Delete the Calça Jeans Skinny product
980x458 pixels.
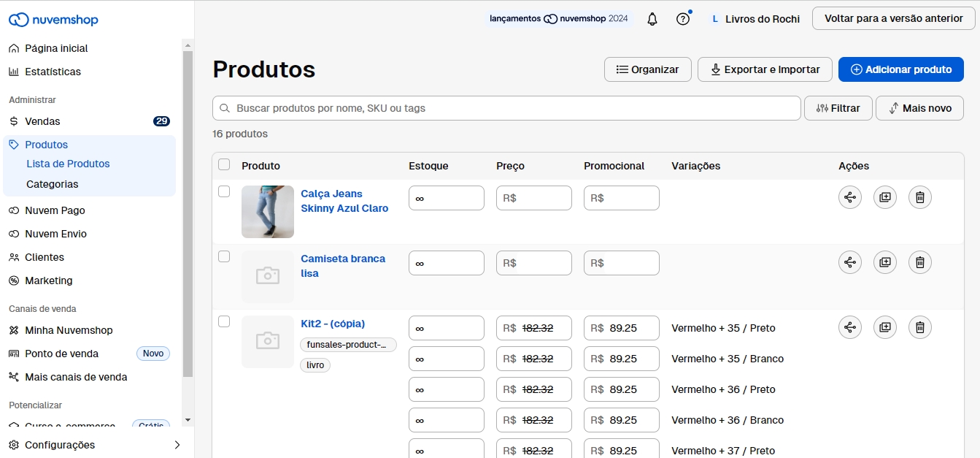coord(920,197)
